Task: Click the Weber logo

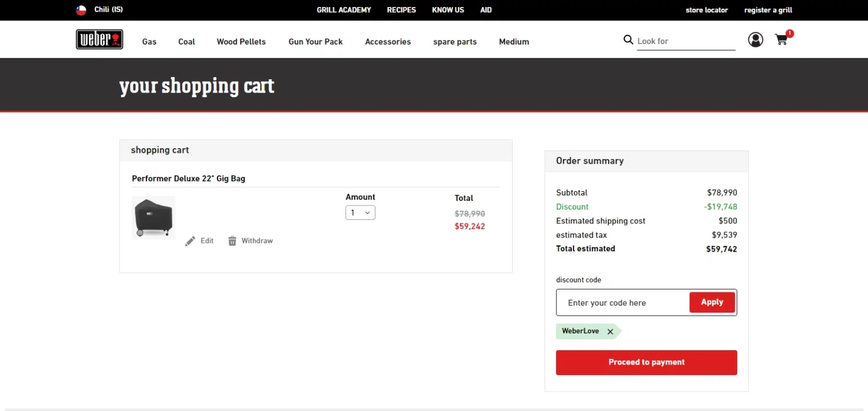Action: pyautogui.click(x=100, y=39)
